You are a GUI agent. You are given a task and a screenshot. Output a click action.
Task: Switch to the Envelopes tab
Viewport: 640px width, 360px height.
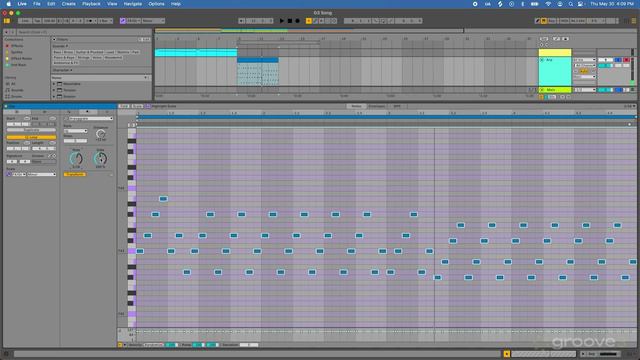coord(377,106)
